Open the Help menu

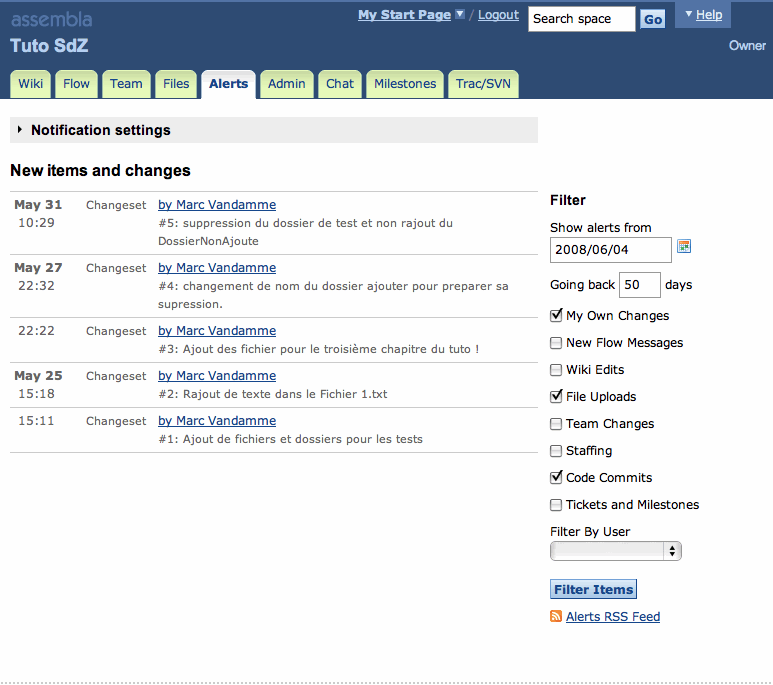point(703,15)
